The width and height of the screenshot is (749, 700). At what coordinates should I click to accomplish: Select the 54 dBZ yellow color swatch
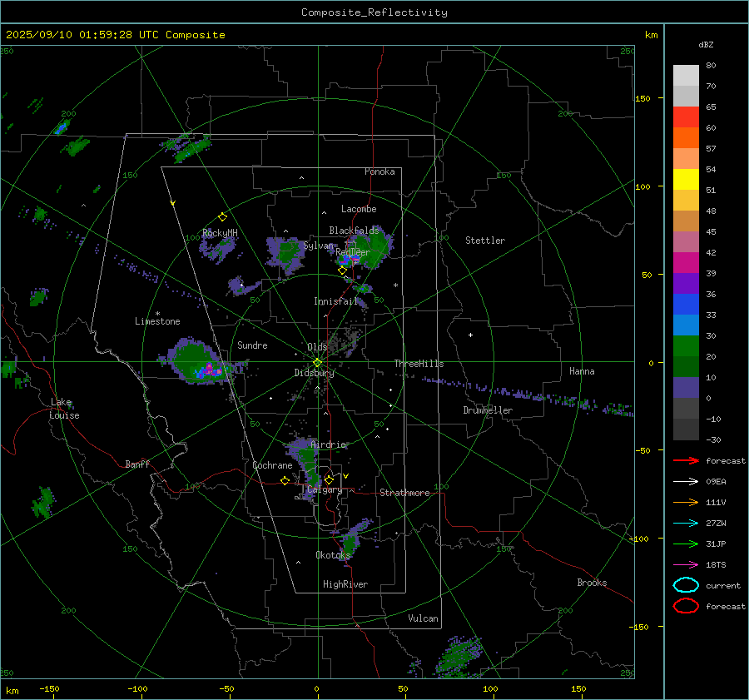[686, 179]
